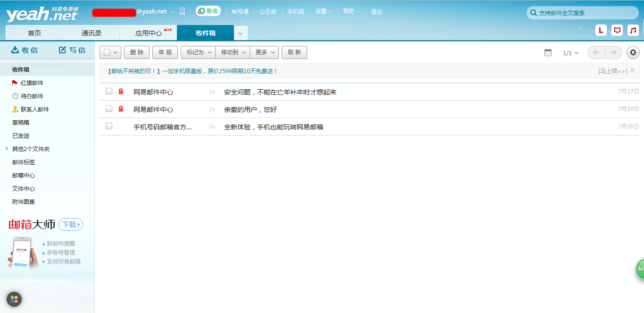This screenshot has height=313, width=644.
Task: Expand the 移动到 move-to dropdown
Action: point(232,52)
